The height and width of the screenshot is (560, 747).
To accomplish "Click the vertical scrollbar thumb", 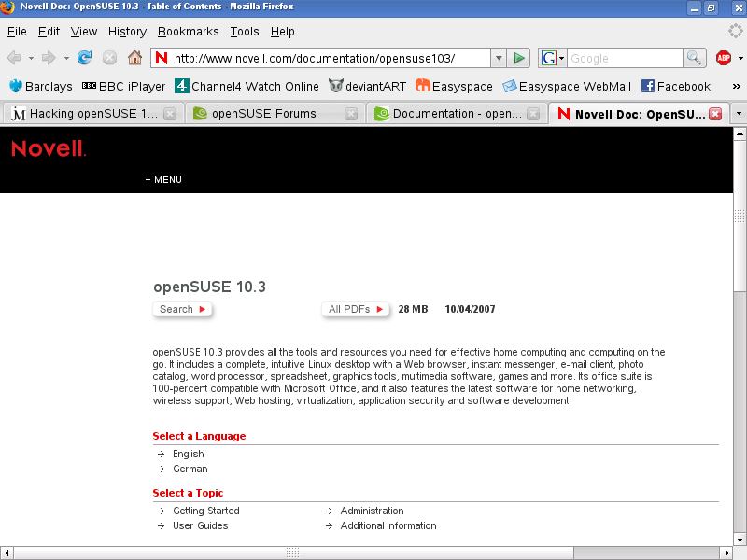I will pos(740,216).
